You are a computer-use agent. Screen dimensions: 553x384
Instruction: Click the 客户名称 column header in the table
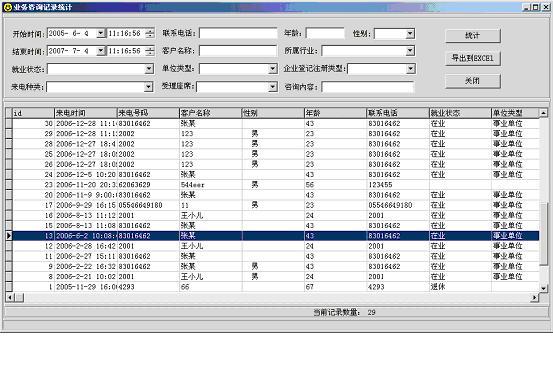(x=211, y=113)
